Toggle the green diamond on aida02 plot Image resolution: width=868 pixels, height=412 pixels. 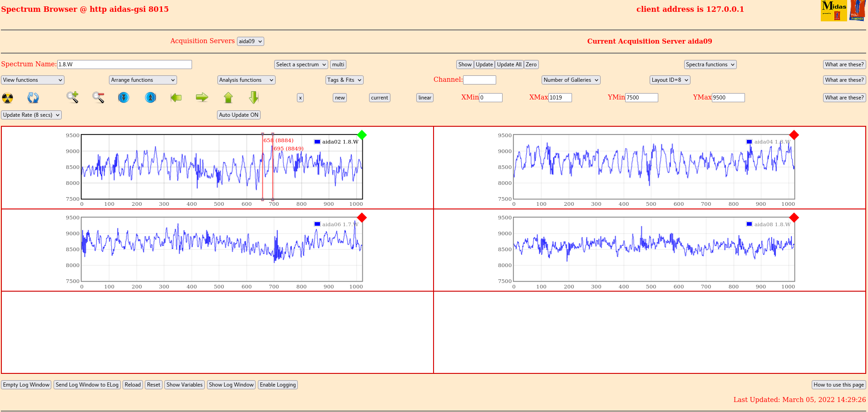coord(362,135)
